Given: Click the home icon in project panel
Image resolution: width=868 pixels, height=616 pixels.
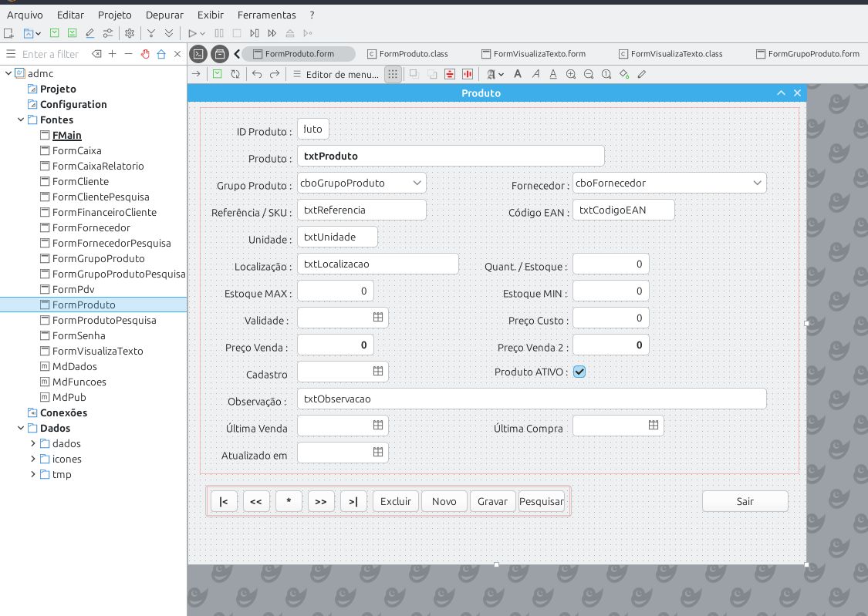Looking at the screenshot, I should pyautogui.click(x=161, y=54).
